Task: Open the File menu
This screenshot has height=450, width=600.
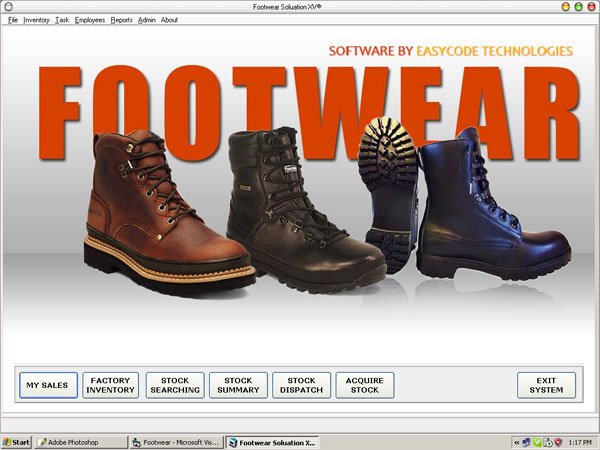Action: (x=13, y=19)
